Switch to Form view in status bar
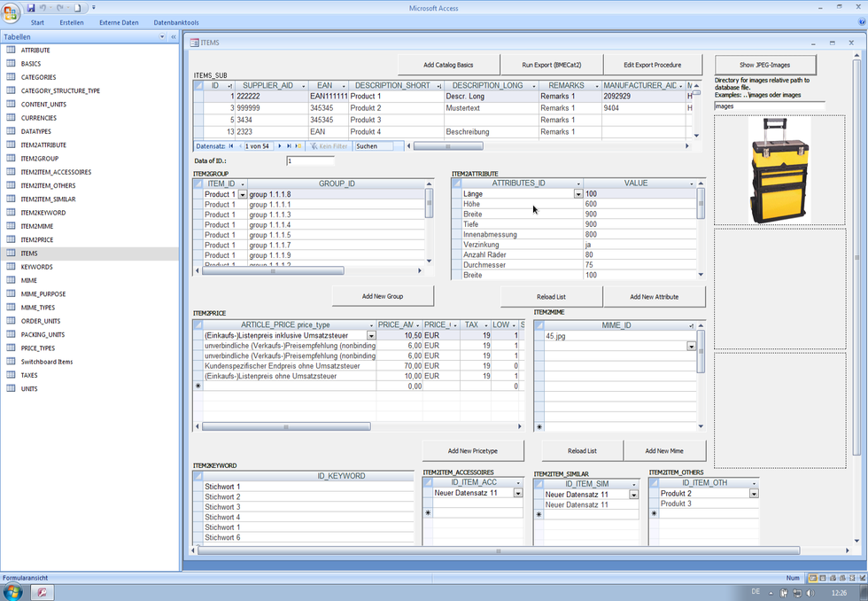The image size is (868, 601). (812, 578)
